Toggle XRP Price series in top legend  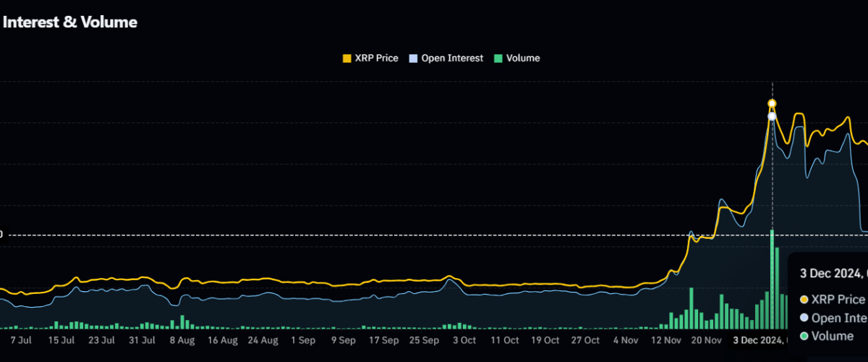[375, 58]
